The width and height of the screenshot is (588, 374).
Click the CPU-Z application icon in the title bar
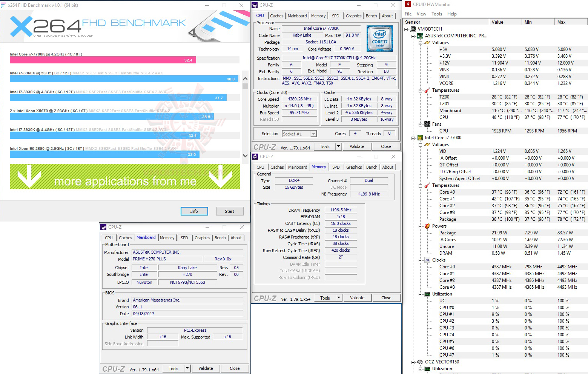(254, 5)
